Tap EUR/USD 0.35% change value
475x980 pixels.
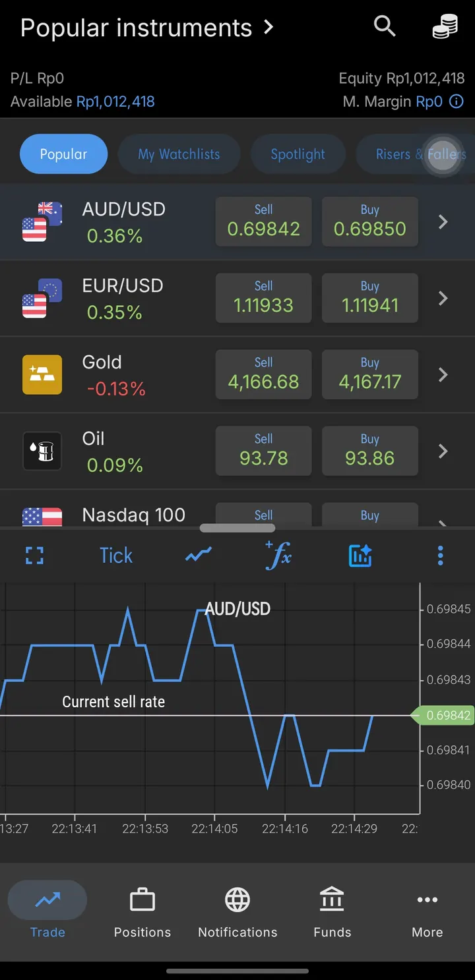[115, 312]
